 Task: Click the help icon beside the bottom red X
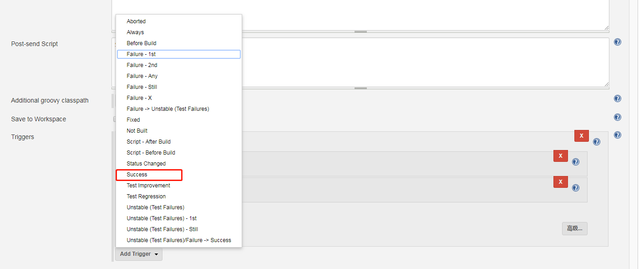click(x=576, y=188)
